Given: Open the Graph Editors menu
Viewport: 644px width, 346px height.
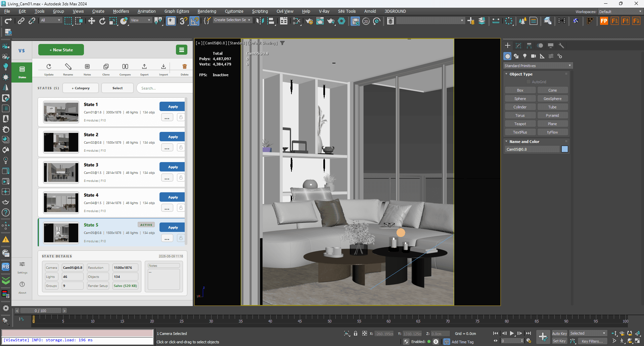Looking at the screenshot, I should tap(177, 11).
